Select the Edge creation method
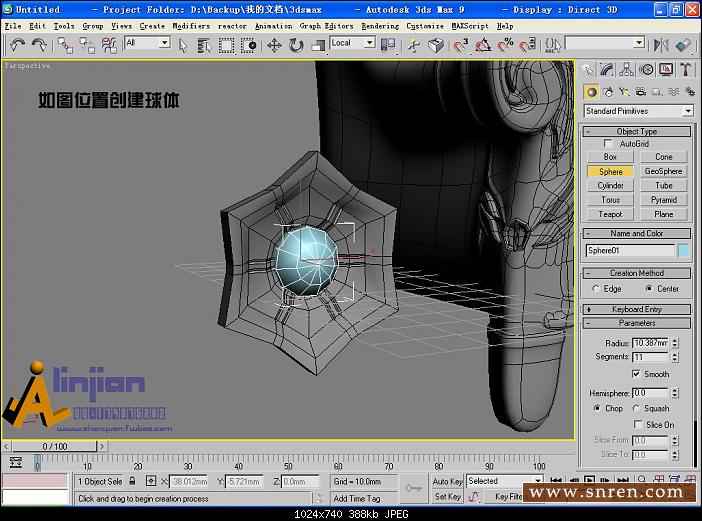 [596, 289]
